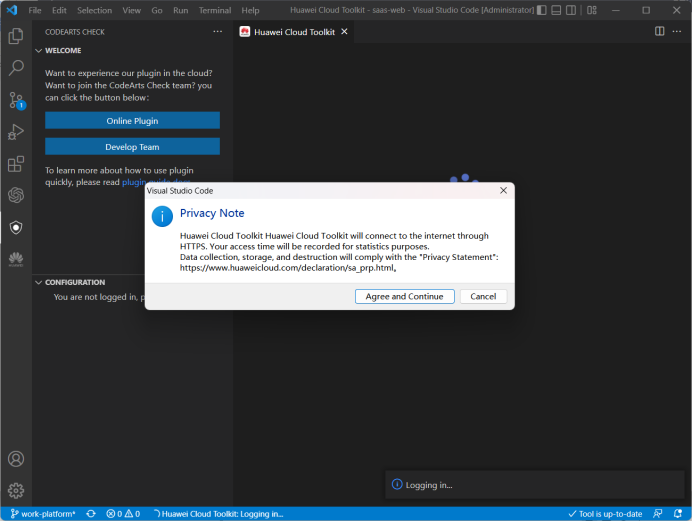This screenshot has height=522, width=692.
Task: Open the Go menu
Action: (x=157, y=10)
